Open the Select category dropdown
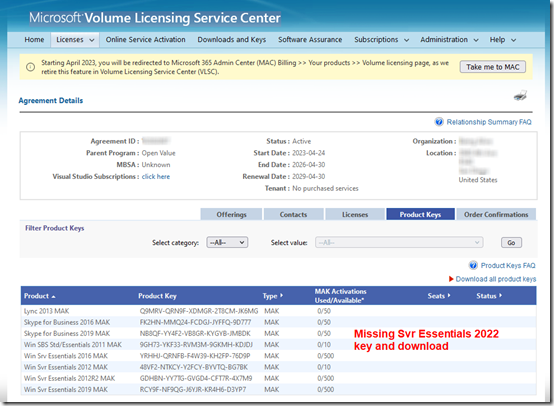This screenshot has height=406, width=554. tap(227, 242)
